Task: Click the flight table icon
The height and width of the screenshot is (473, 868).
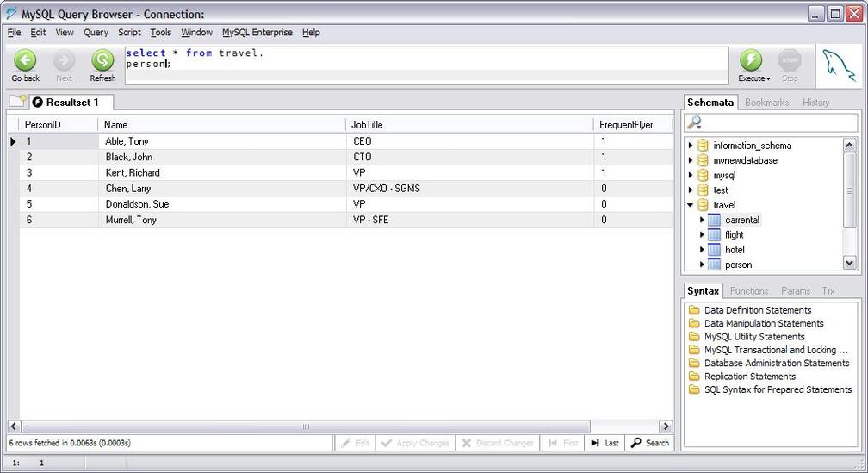Action: click(x=714, y=235)
